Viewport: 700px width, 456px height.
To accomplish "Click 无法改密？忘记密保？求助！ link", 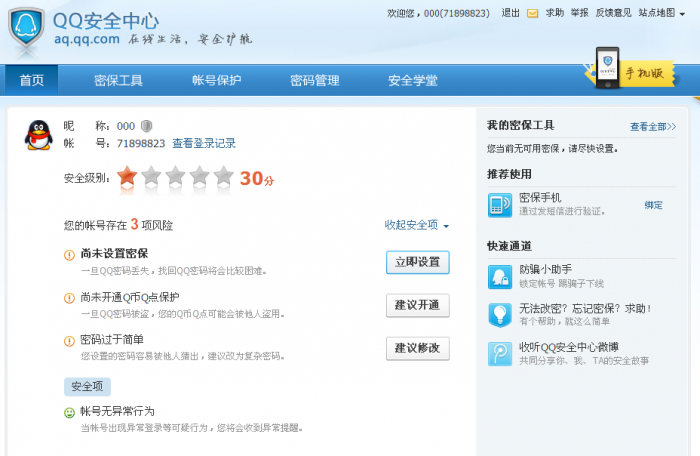I will 585,308.
